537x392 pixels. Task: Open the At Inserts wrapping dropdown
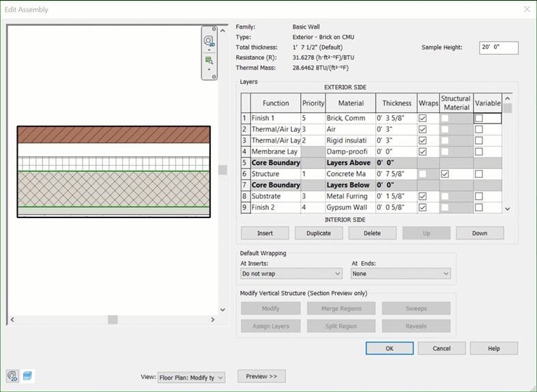click(291, 273)
